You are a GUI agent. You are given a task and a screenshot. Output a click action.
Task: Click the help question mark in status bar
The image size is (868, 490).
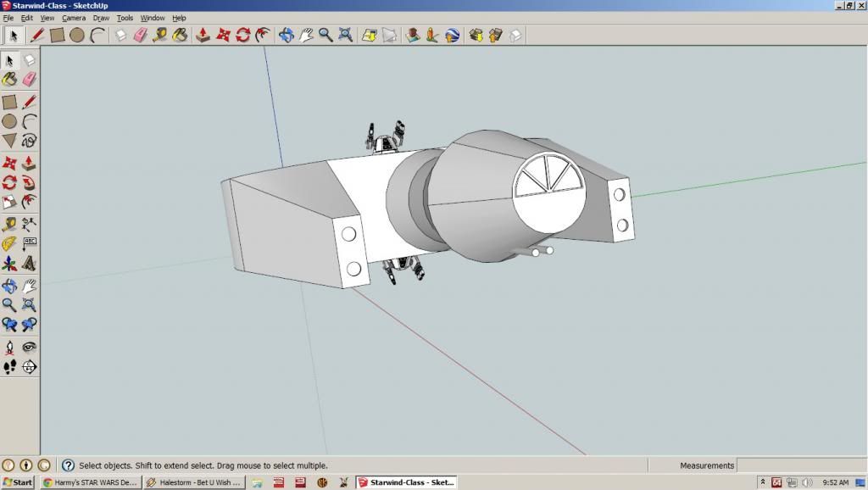(68, 465)
